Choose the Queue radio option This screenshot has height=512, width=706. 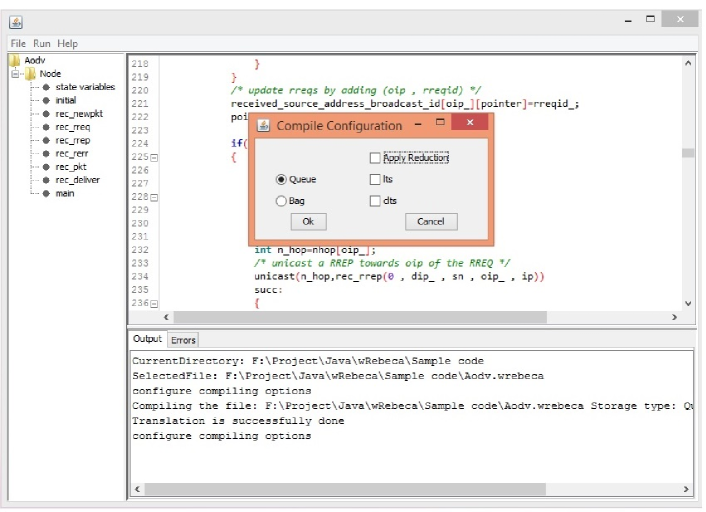[282, 179]
